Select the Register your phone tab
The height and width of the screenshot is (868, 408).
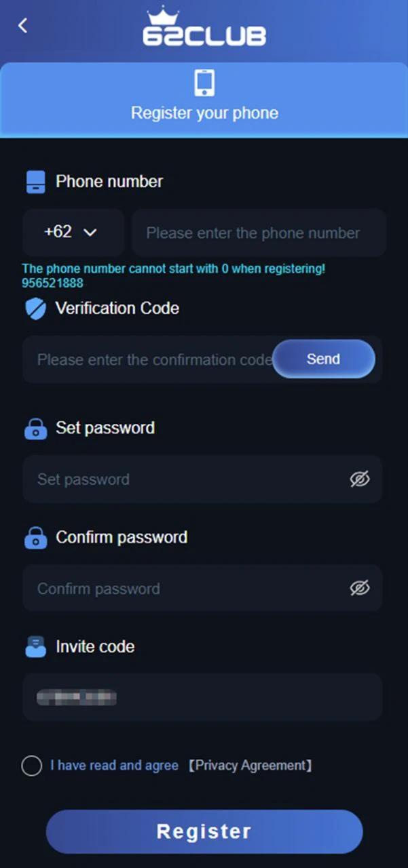(x=204, y=100)
